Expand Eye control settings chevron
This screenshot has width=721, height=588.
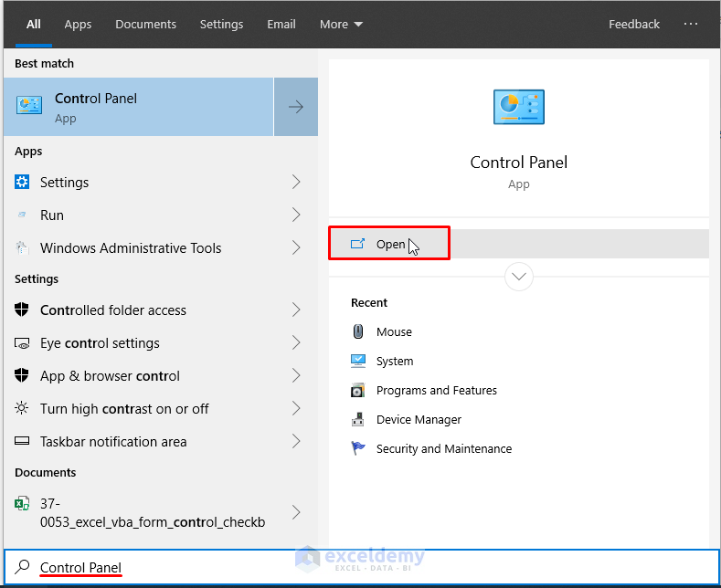tap(296, 342)
